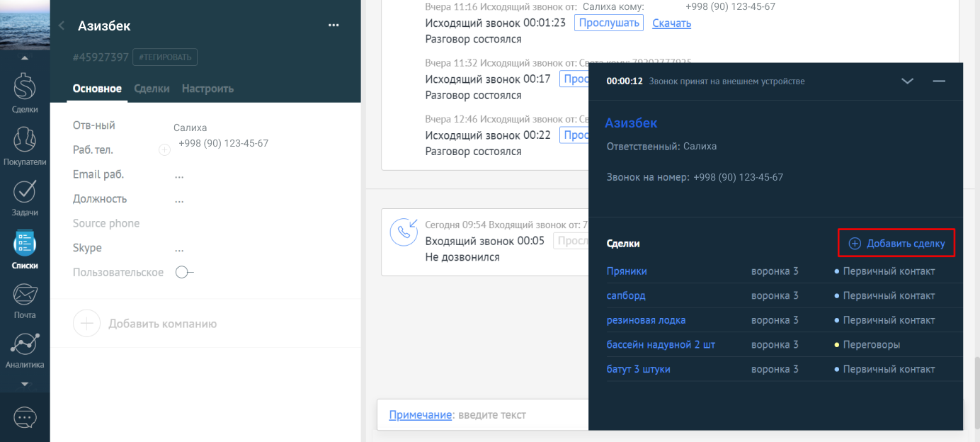Image resolution: width=980 pixels, height=442 pixels.
Task: Open the Пряники deal link
Action: pyautogui.click(x=627, y=271)
